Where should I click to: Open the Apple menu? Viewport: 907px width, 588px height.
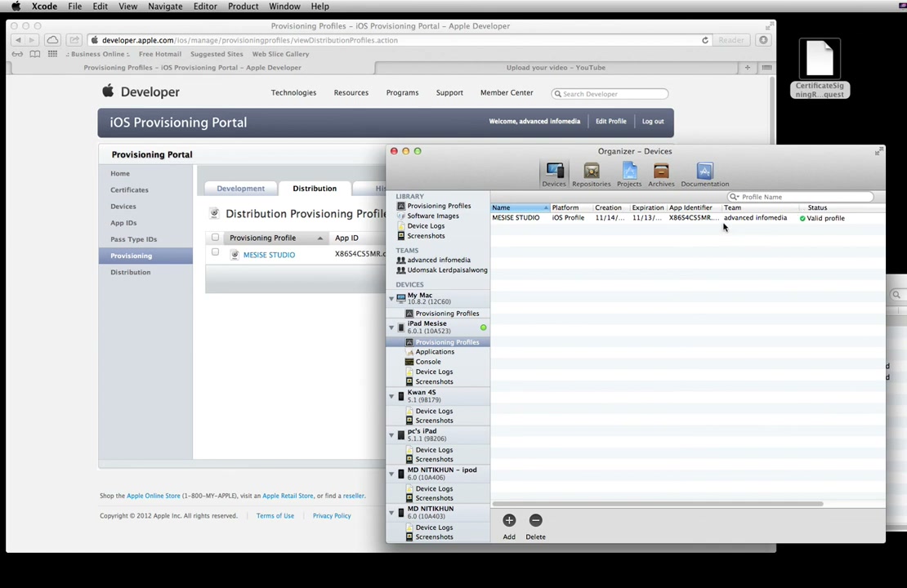(16, 7)
